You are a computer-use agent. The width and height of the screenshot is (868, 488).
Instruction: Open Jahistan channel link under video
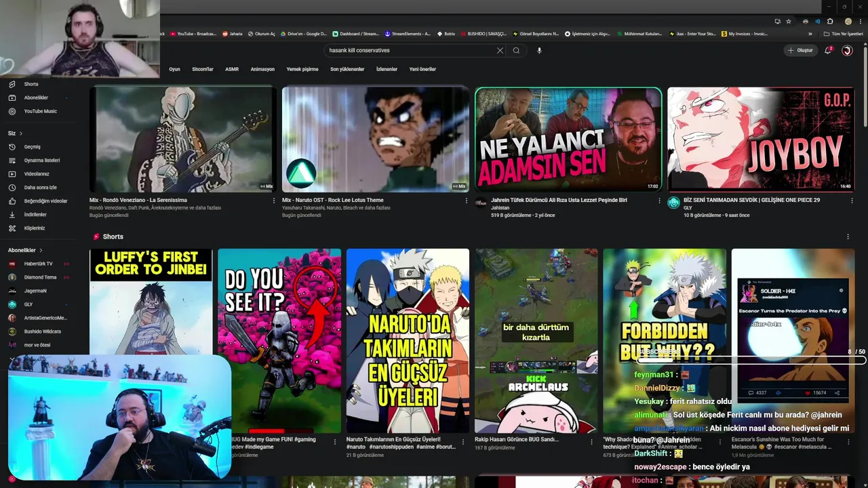click(x=500, y=208)
